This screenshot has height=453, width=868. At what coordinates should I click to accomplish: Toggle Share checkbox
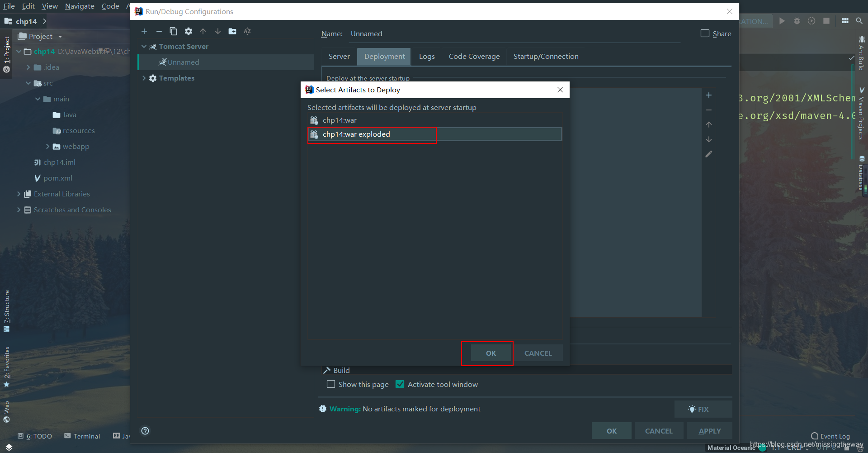click(x=705, y=33)
